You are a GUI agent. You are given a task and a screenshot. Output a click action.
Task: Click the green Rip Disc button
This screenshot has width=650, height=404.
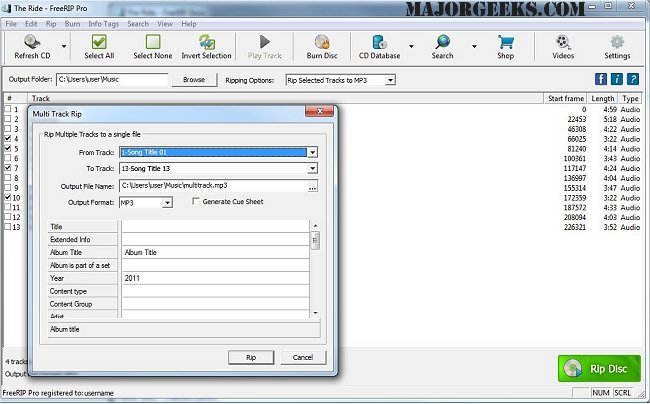(599, 368)
